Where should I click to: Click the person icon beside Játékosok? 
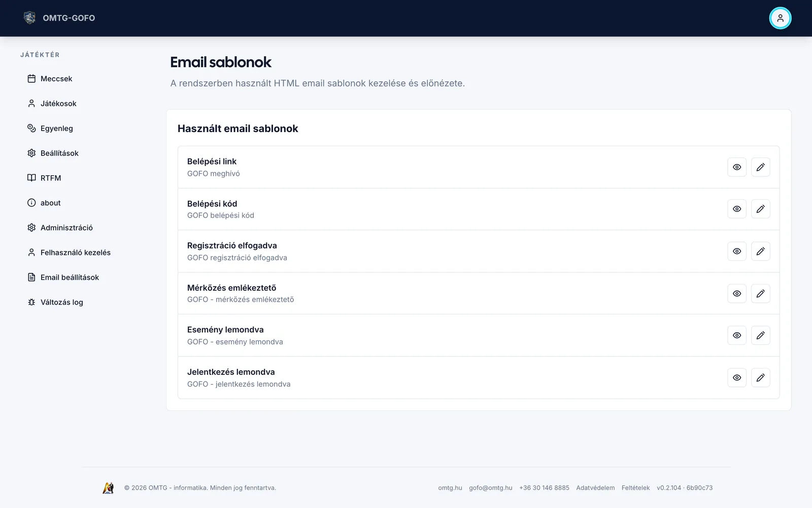[x=31, y=104]
